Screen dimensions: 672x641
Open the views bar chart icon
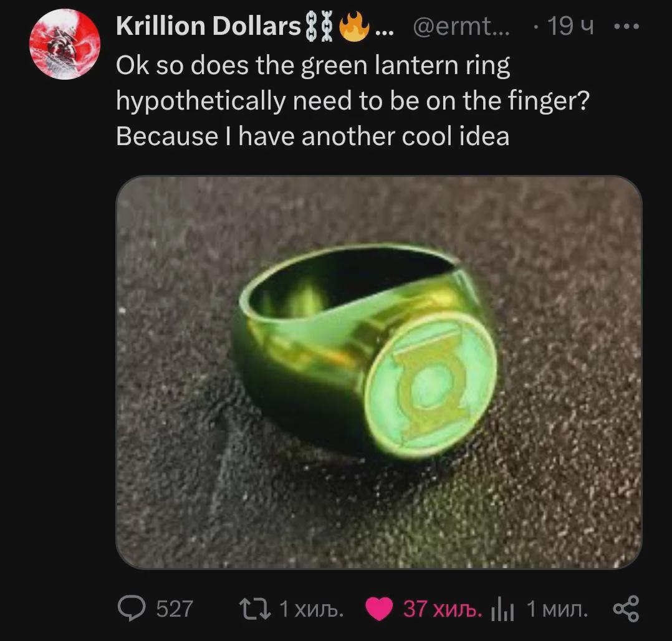click(502, 609)
